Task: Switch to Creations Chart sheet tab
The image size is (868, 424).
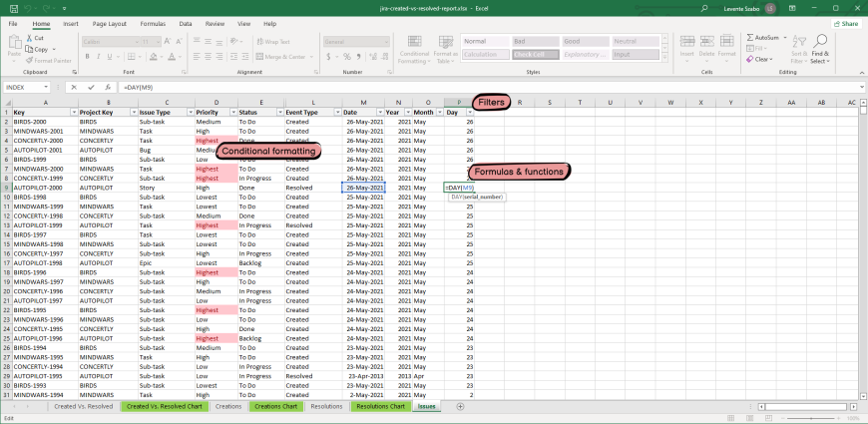Action: 276,406
